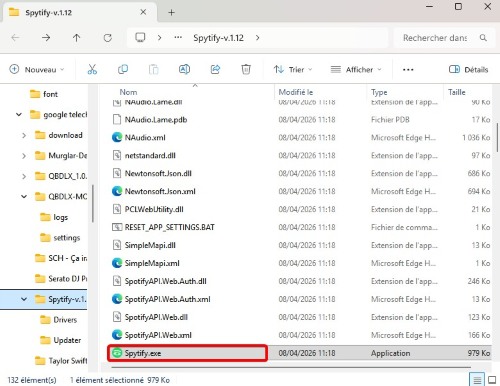Go forward with the right arrow

tap(46, 38)
